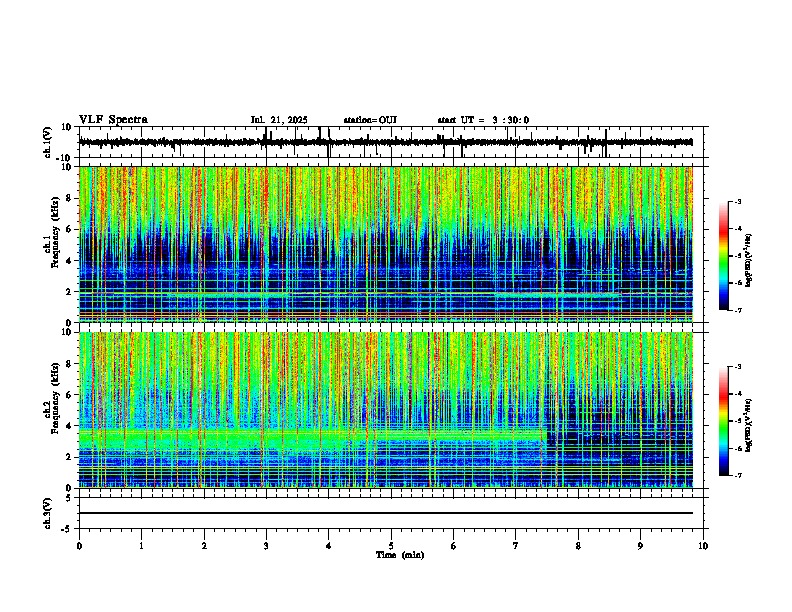Click the time axis tick label "6"
Image resolution: width=792 pixels, height=612 pixels.
[x=454, y=546]
